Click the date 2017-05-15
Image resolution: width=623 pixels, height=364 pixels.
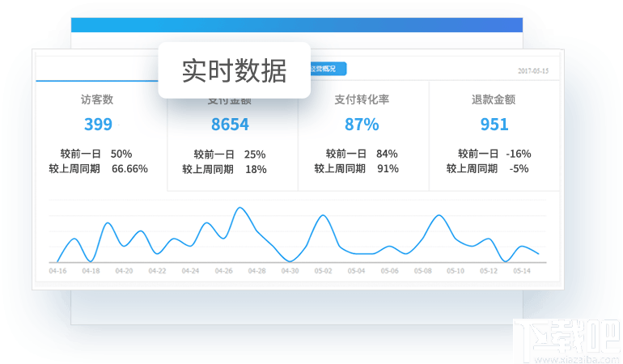click(533, 70)
